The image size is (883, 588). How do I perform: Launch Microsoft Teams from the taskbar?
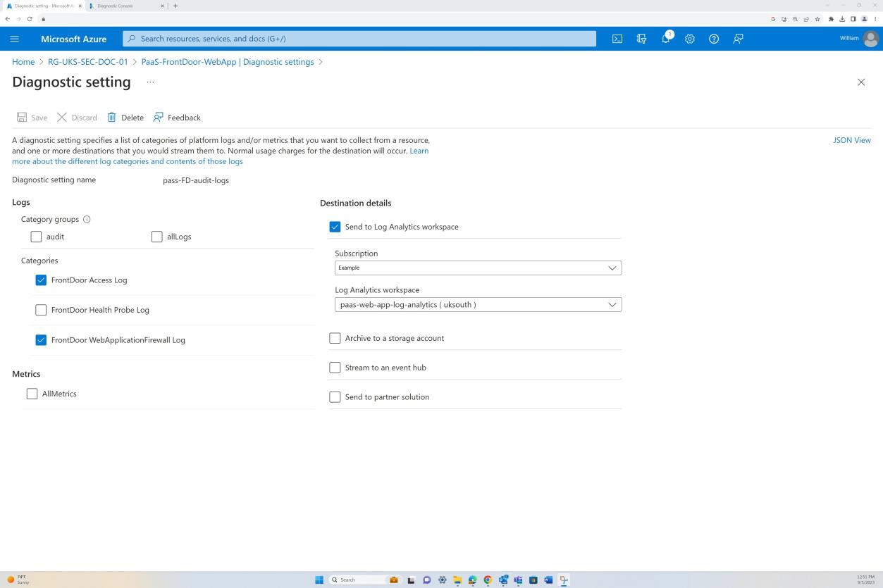pos(519,580)
